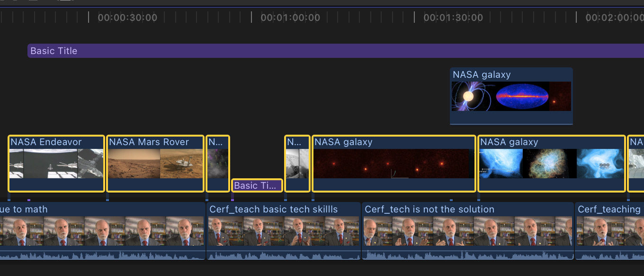Select the long purple Basic Title clip

(x=335, y=51)
